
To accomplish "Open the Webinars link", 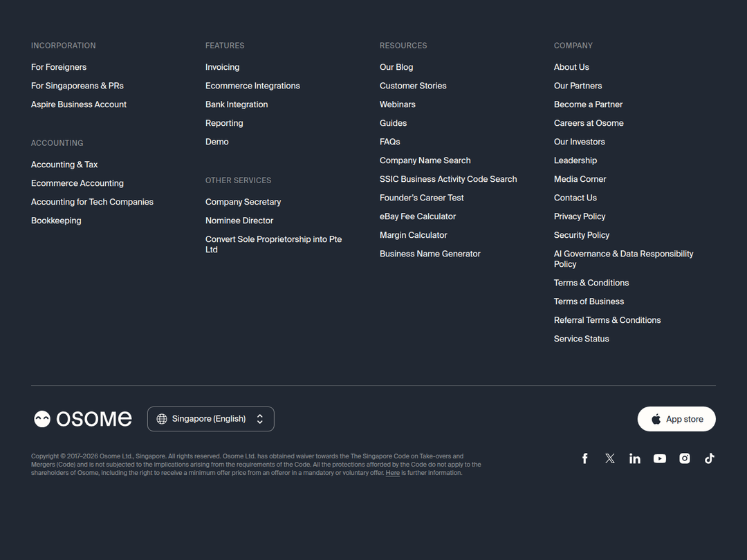I will (397, 104).
